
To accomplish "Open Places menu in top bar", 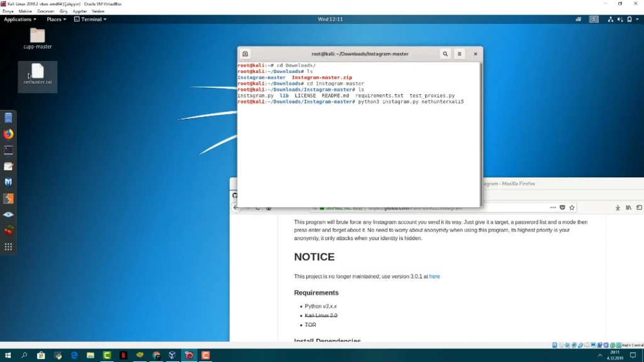I will pos(56,19).
